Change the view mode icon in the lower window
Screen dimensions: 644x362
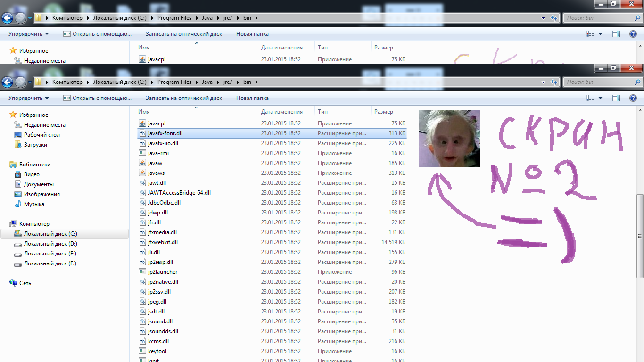pos(590,98)
